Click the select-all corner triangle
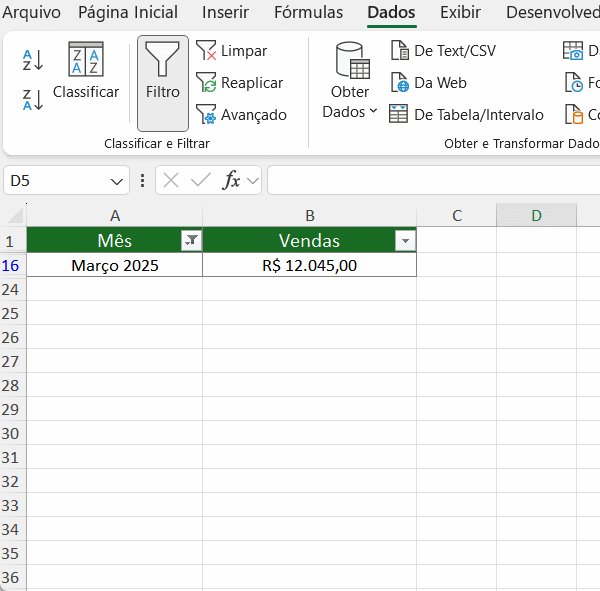The width and height of the screenshot is (600, 591). 15,215
